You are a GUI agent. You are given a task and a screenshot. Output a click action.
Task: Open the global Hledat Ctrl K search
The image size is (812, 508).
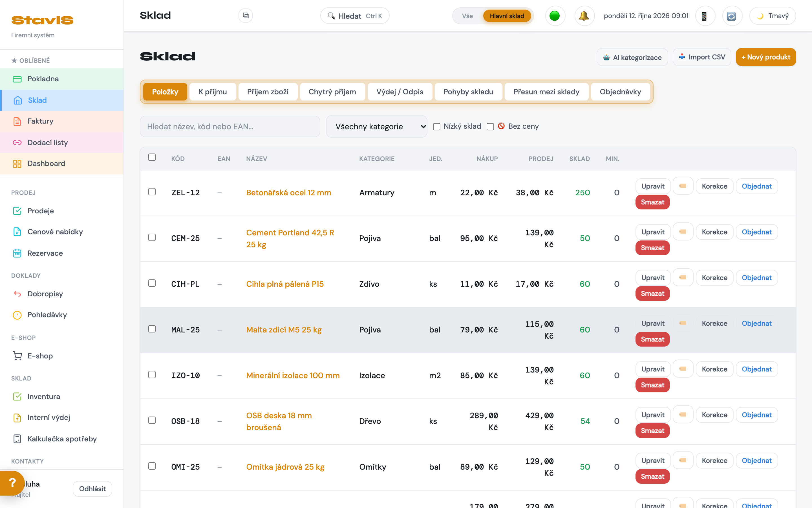coord(355,16)
